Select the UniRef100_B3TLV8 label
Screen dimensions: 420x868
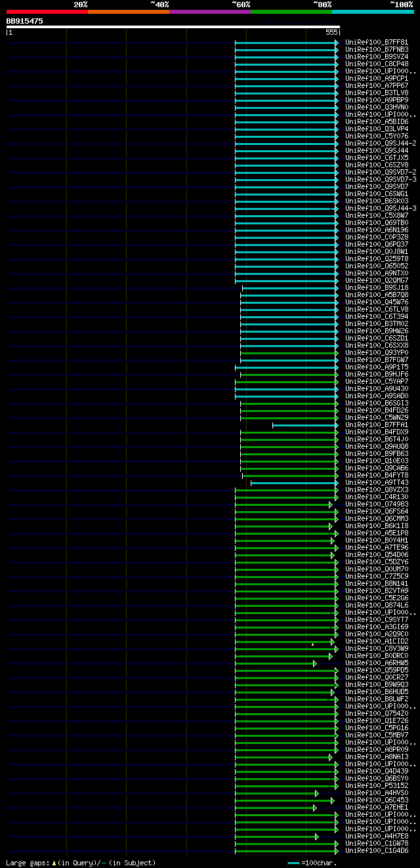pos(377,93)
